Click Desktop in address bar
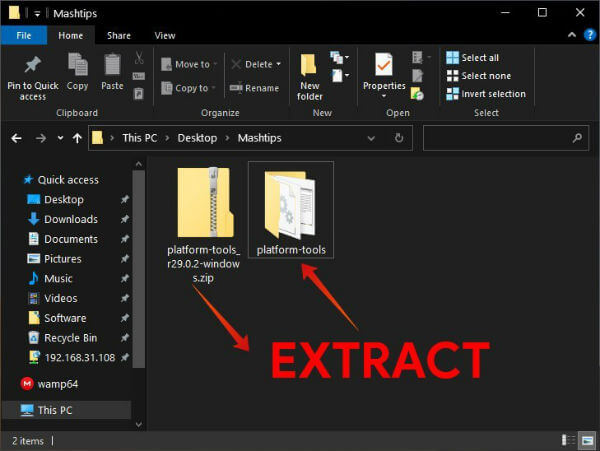This screenshot has width=600, height=451. pyautogui.click(x=197, y=138)
